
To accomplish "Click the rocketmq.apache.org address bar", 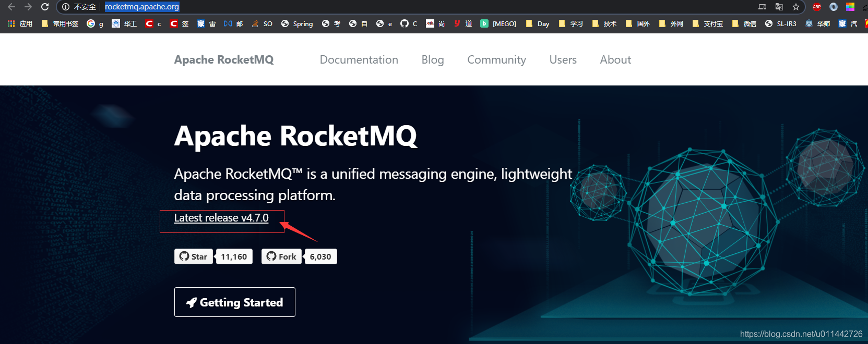I will click(141, 7).
